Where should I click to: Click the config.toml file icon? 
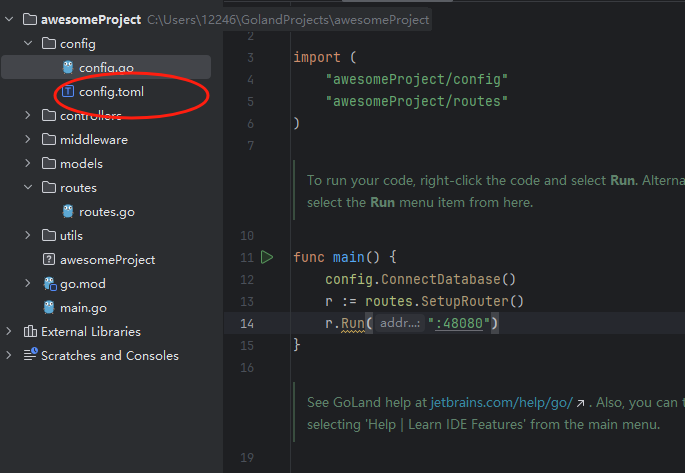(68, 91)
